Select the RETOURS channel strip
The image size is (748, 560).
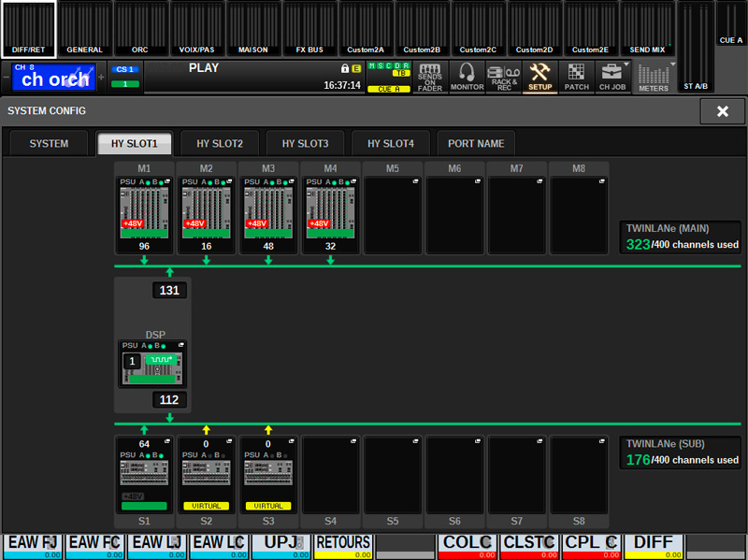343,547
